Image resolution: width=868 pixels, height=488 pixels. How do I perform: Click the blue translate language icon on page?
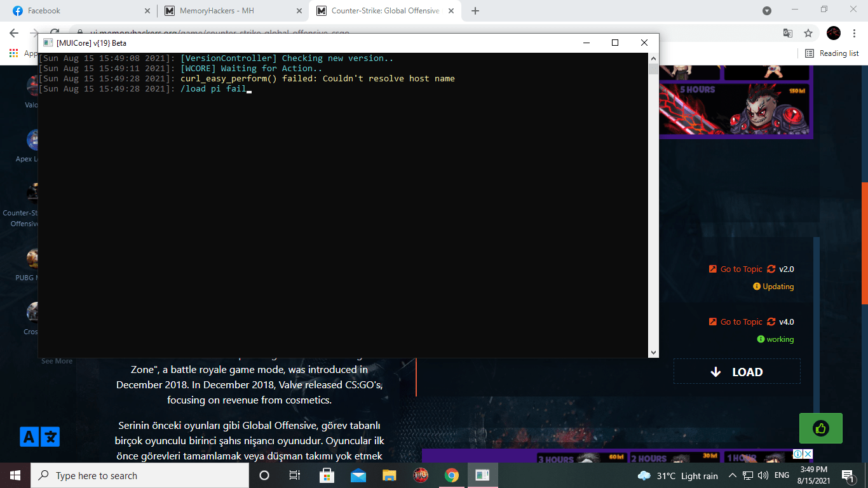point(40,437)
